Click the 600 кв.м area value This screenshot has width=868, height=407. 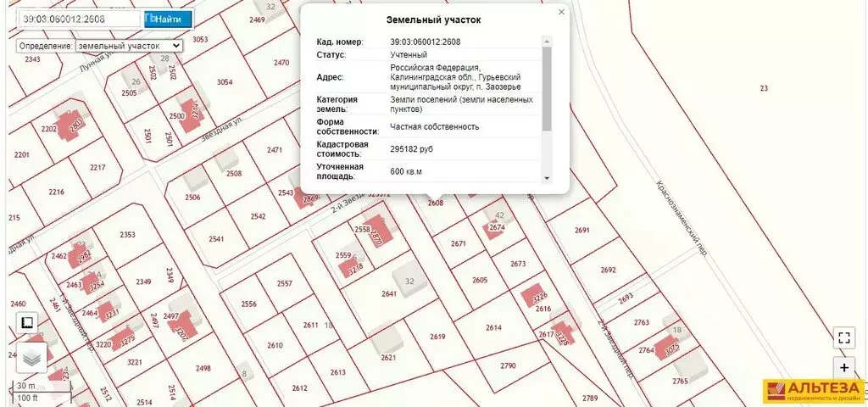coord(406,171)
